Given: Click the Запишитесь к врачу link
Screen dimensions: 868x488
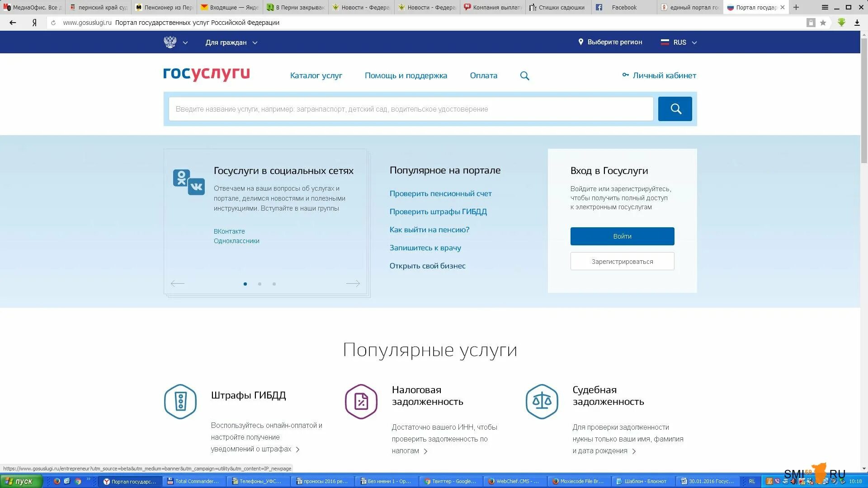Looking at the screenshot, I should (426, 247).
